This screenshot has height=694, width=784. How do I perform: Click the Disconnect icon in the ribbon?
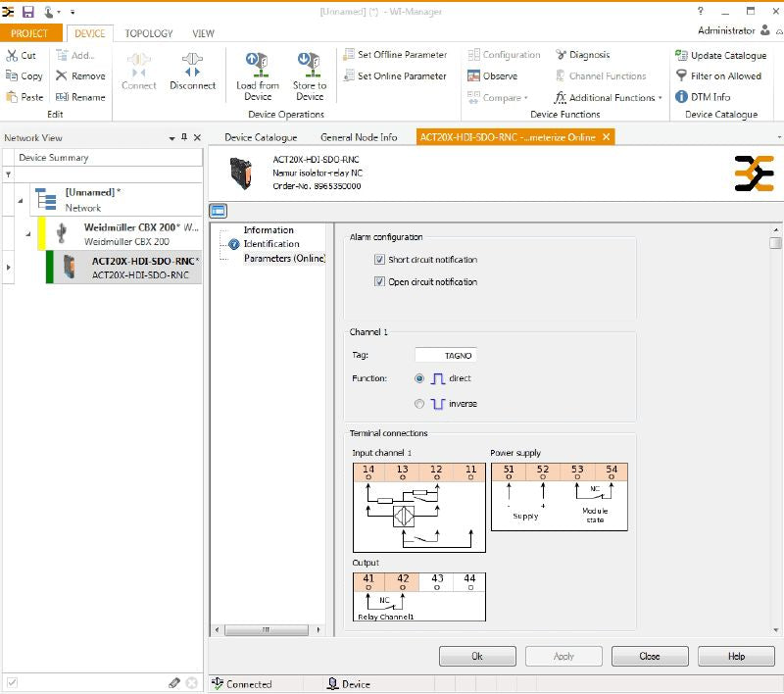tap(192, 66)
